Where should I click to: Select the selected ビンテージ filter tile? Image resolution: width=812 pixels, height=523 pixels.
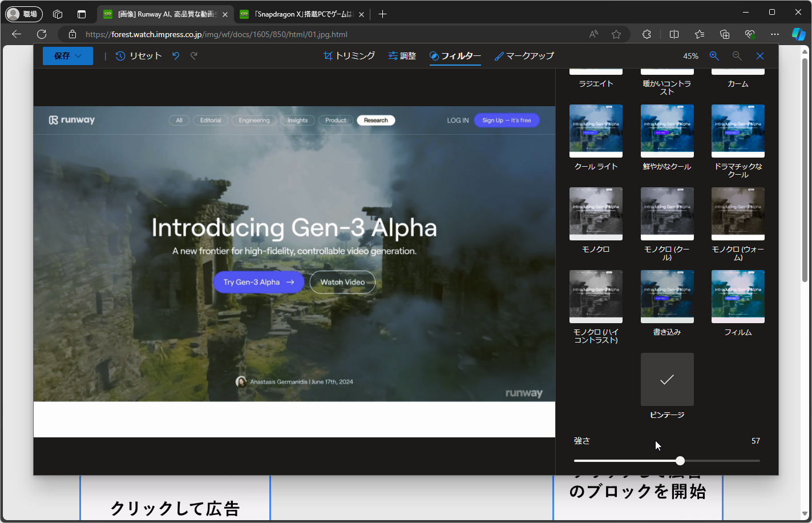667,379
